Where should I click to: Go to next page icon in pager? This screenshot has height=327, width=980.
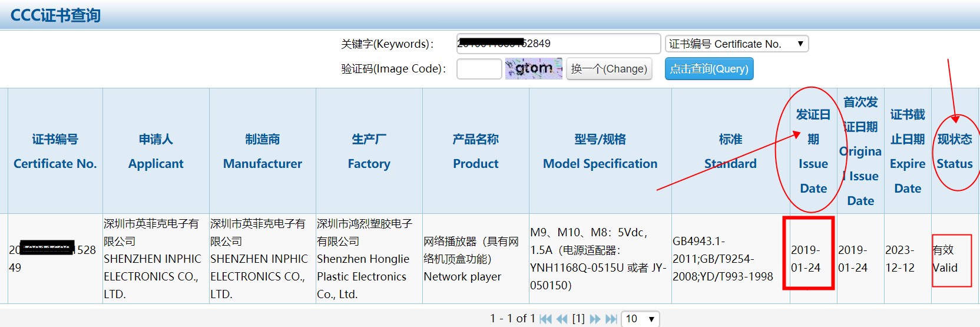pyautogui.click(x=595, y=319)
